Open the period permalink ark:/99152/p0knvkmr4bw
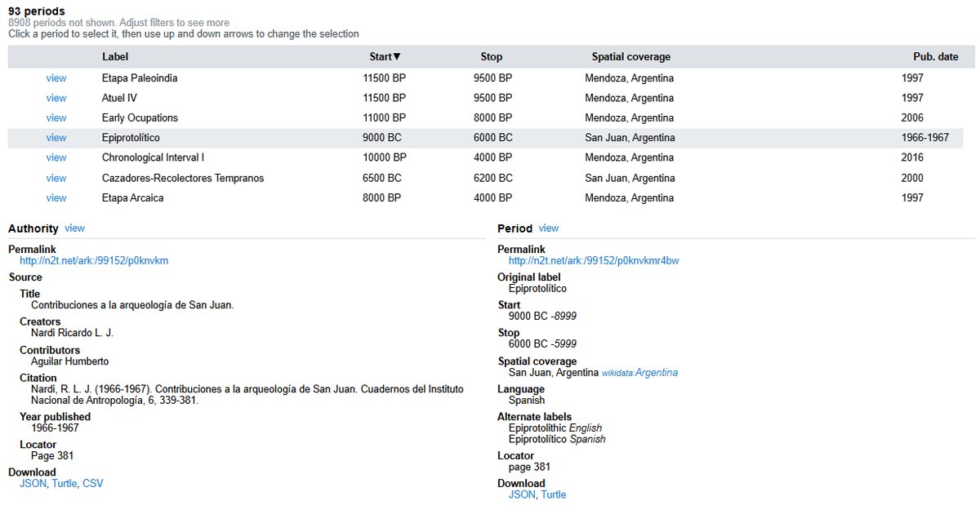The width and height of the screenshot is (980, 514). coord(594,260)
